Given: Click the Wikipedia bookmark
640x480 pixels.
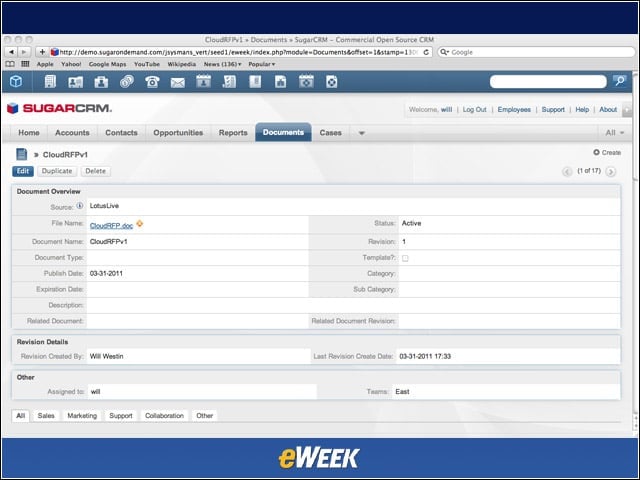Looking at the screenshot, I should point(182,64).
